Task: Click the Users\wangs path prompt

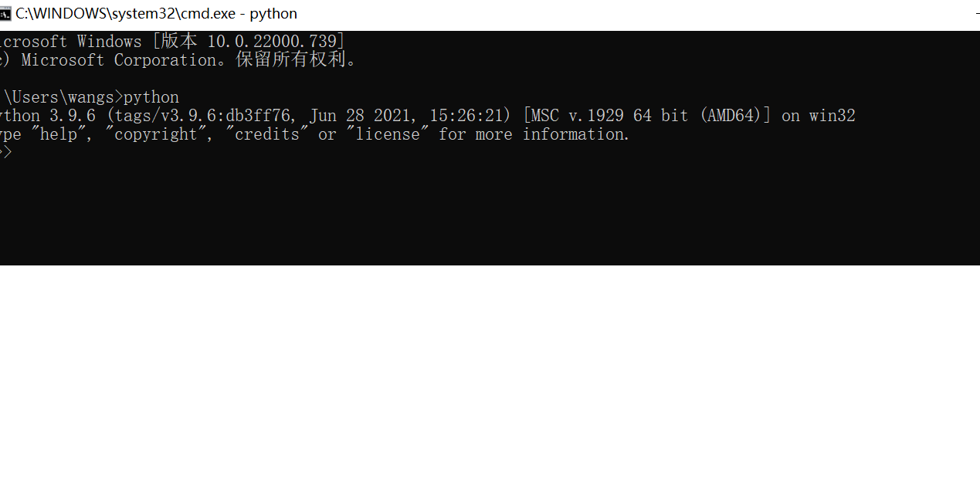Action: click(63, 97)
